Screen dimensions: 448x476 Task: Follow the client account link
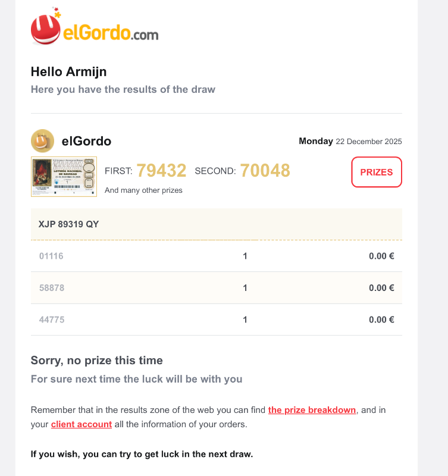82,424
